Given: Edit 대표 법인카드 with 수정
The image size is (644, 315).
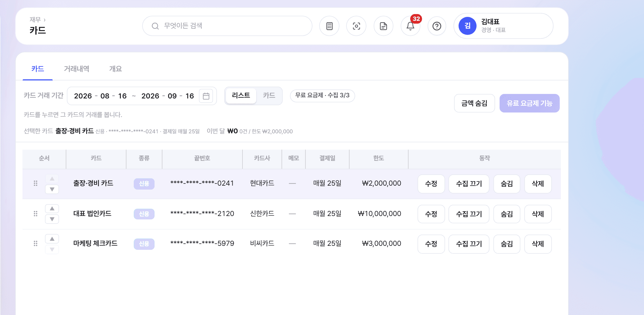Looking at the screenshot, I should 431,214.
